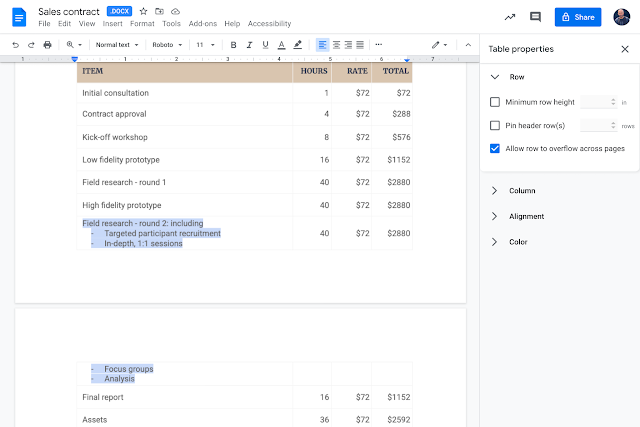
Task: Open the Add-ons menu
Action: 203,23
